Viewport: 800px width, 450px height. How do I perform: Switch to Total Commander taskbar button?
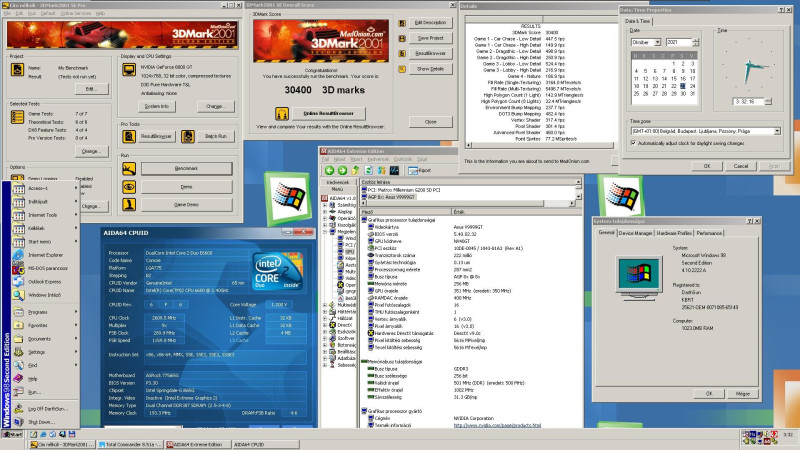pos(130,444)
